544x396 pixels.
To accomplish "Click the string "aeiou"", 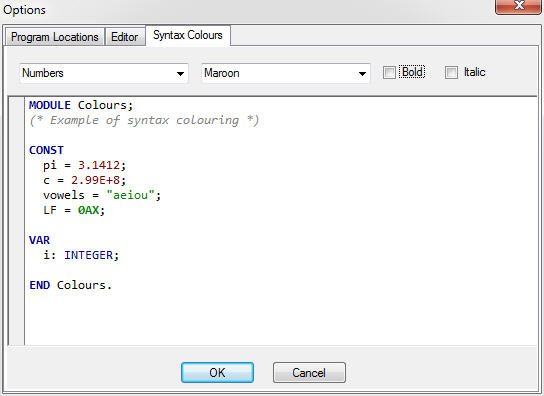I will 130,195.
